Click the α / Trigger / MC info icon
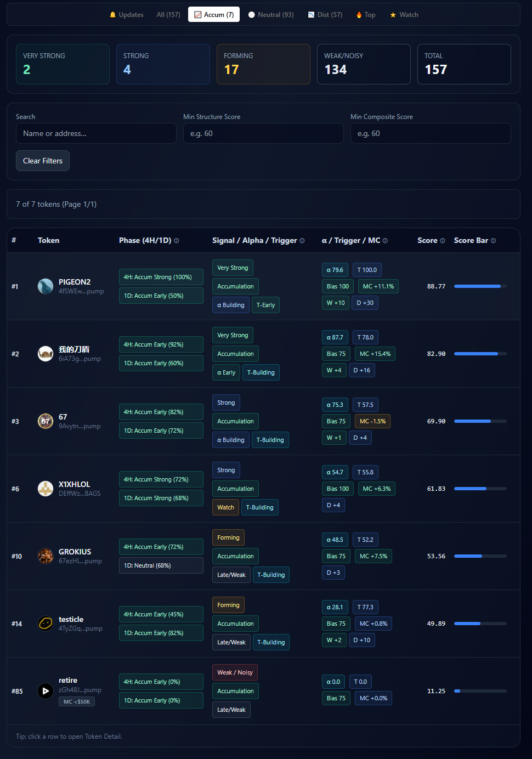This screenshot has height=759, width=532. 385,241
